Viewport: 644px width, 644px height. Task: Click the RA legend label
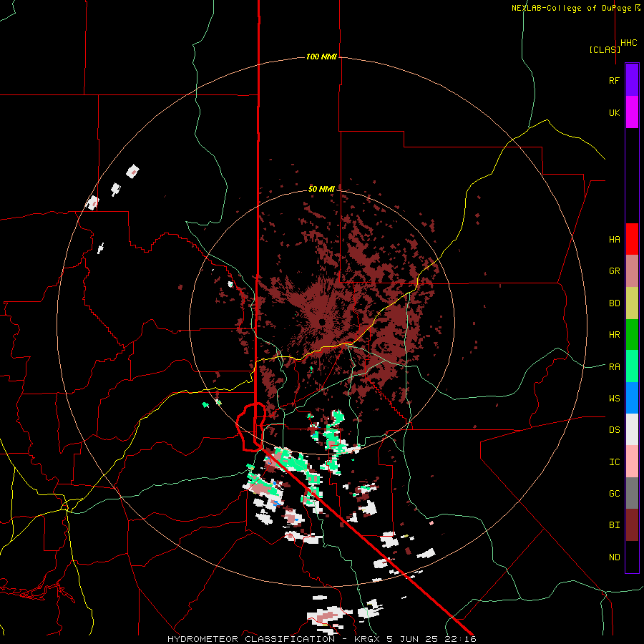coord(614,367)
